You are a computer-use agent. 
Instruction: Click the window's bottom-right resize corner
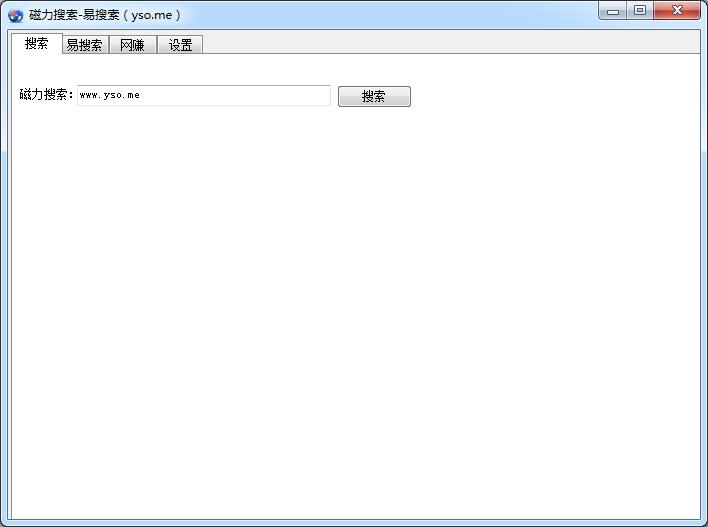(x=704, y=523)
